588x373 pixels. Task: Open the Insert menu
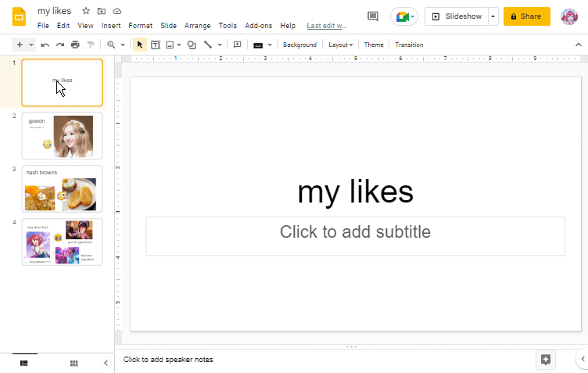tap(111, 26)
